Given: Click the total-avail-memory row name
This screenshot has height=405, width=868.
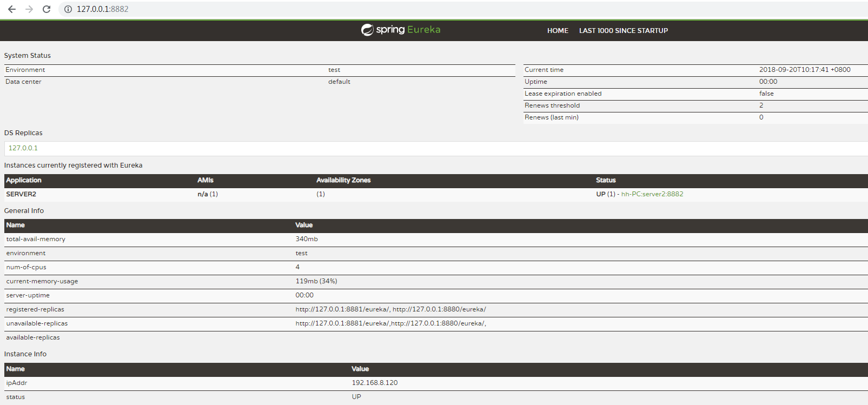Looking at the screenshot, I should pos(36,239).
